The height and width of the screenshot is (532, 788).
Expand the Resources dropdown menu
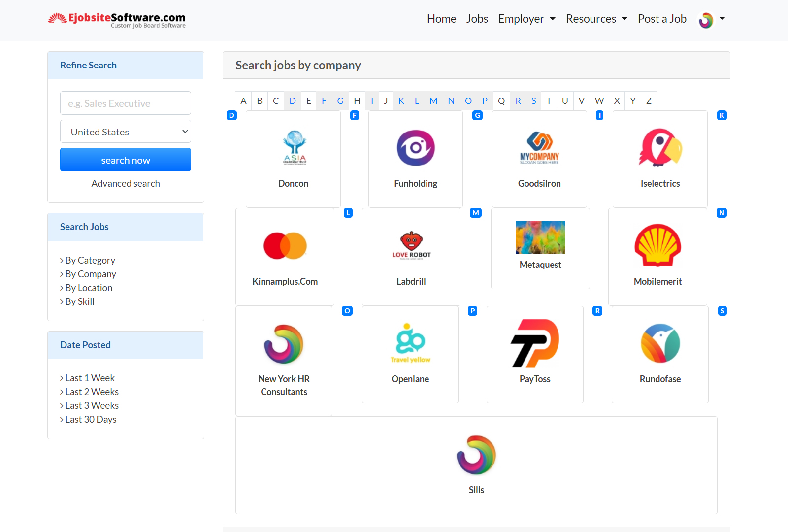[x=597, y=19]
